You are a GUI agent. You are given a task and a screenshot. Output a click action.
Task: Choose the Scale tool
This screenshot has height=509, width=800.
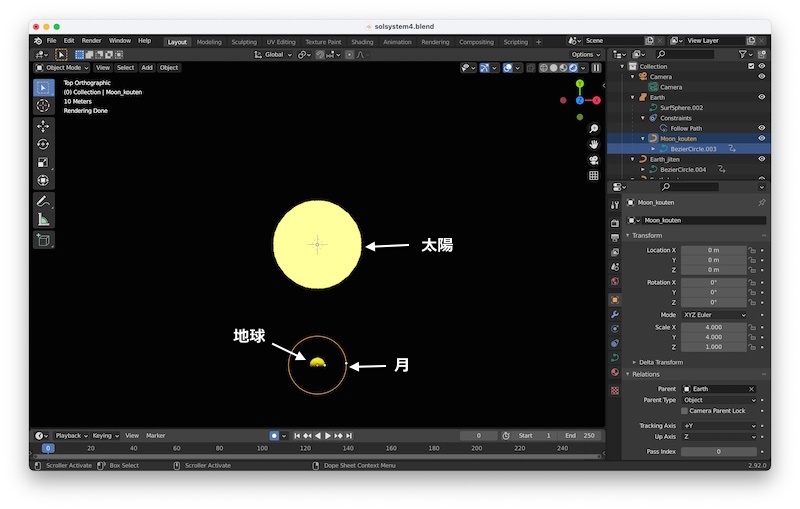pyautogui.click(x=43, y=162)
